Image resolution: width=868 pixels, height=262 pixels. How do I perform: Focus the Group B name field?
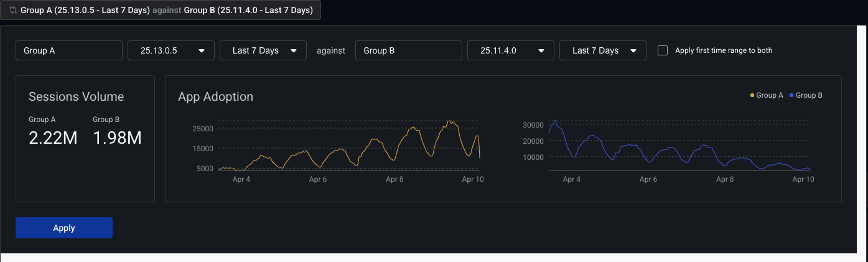point(408,50)
